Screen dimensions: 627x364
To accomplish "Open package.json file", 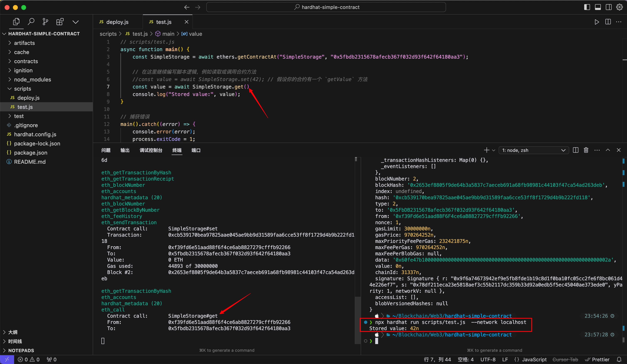I will point(31,153).
